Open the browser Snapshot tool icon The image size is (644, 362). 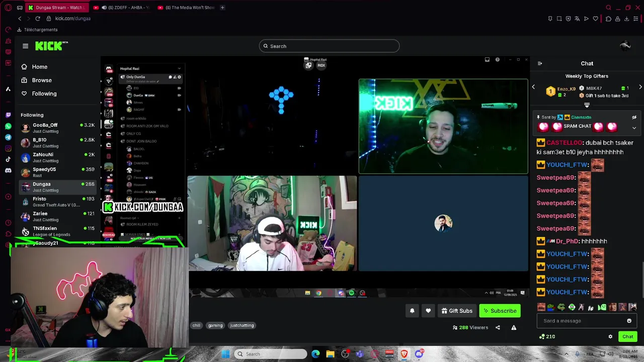click(559, 19)
